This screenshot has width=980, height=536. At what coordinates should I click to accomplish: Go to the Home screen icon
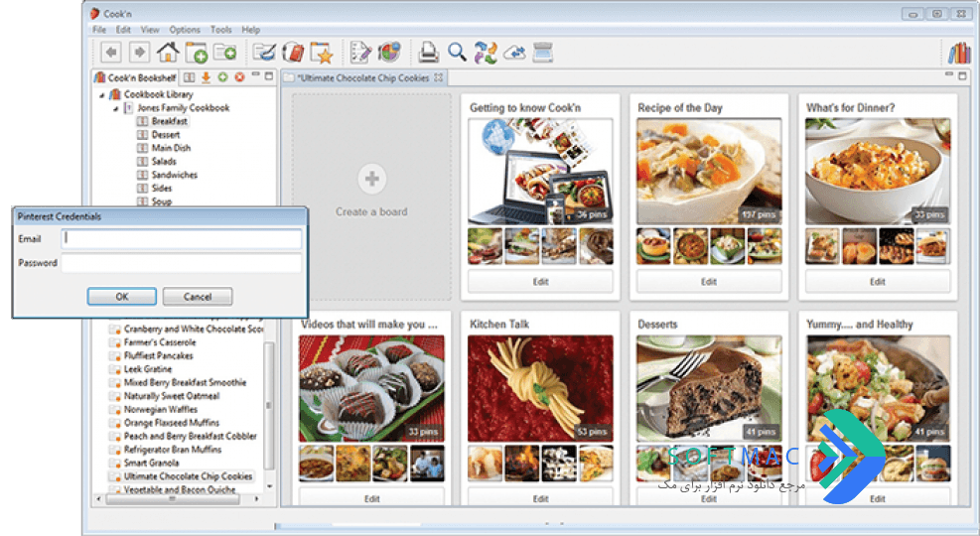[x=168, y=53]
